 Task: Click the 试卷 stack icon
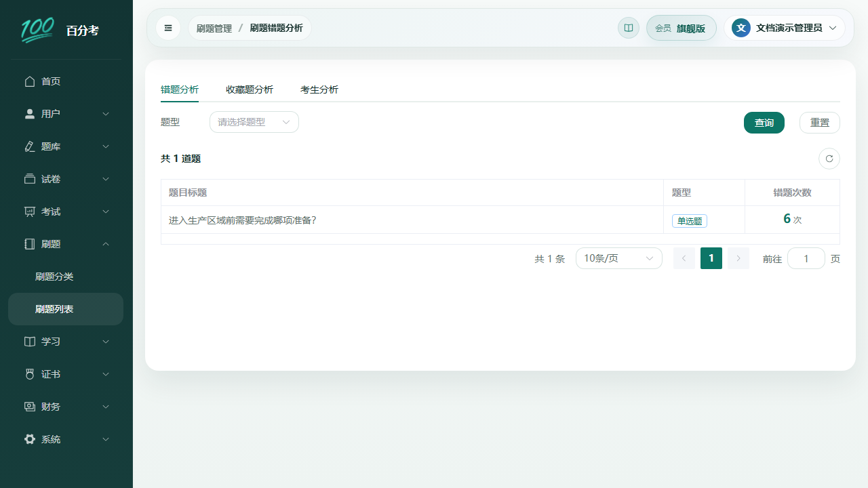(30, 179)
